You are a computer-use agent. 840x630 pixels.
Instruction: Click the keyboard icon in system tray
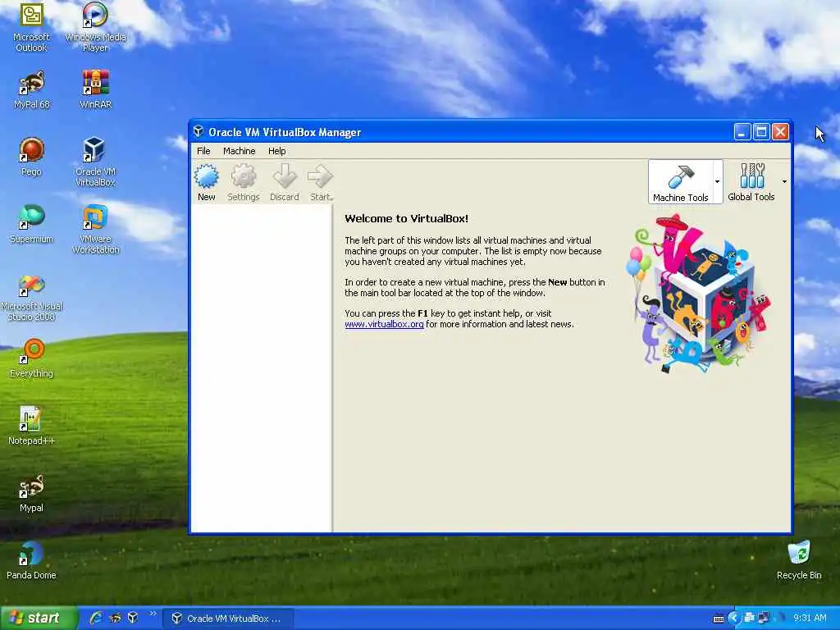[x=719, y=619]
